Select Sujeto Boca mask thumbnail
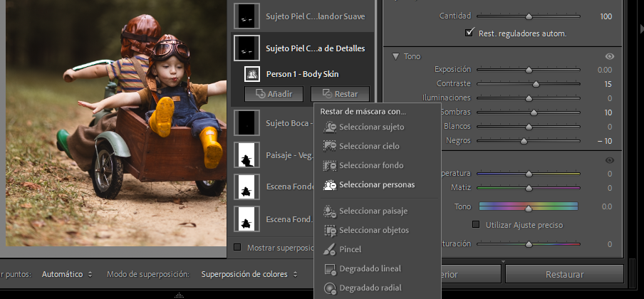 pyautogui.click(x=246, y=122)
